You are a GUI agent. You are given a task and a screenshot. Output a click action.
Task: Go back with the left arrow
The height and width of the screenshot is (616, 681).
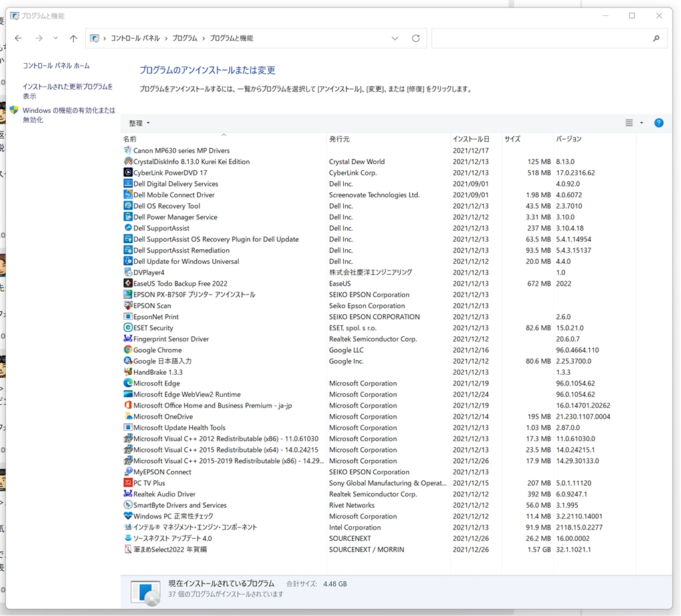tap(18, 38)
